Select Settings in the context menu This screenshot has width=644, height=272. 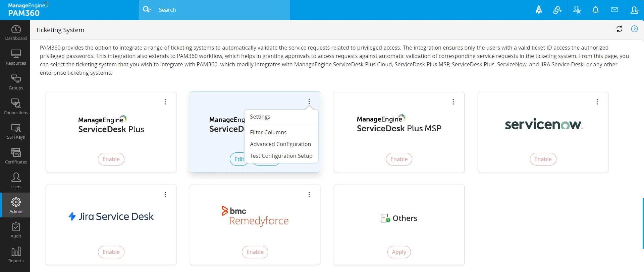[x=260, y=117]
